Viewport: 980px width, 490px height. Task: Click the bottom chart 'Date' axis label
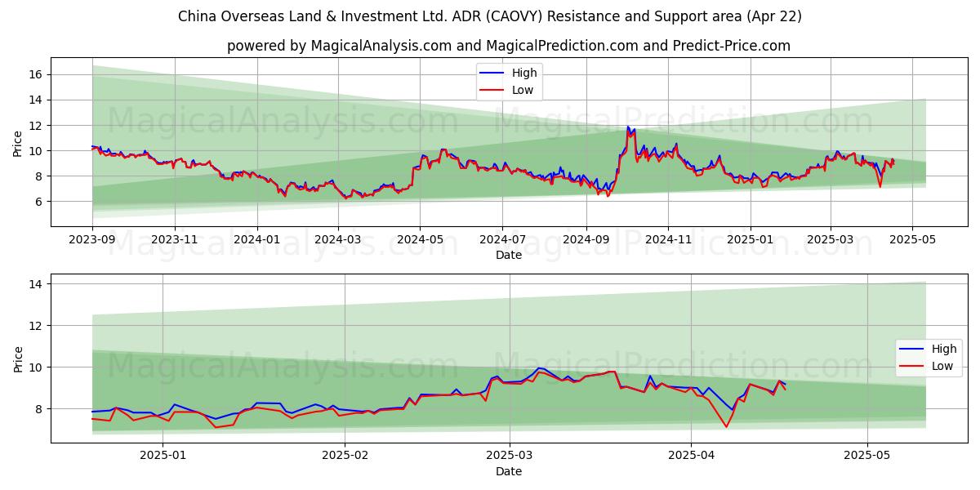point(508,471)
